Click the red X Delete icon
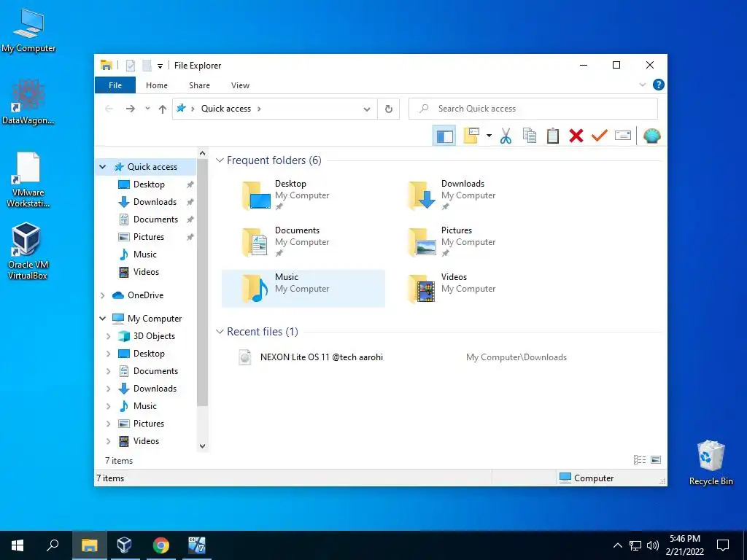Image resolution: width=747 pixels, height=560 pixels. (576, 136)
